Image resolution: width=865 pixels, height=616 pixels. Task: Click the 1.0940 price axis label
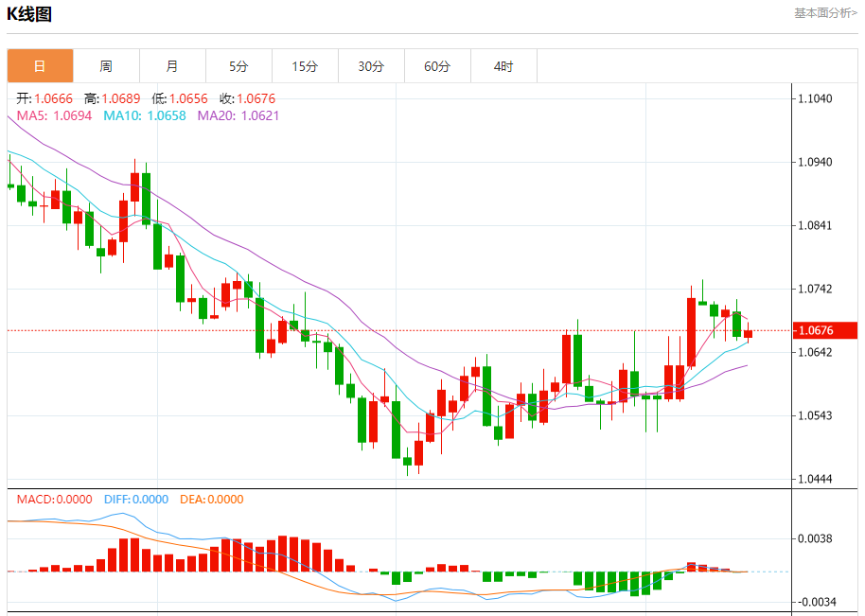816,162
